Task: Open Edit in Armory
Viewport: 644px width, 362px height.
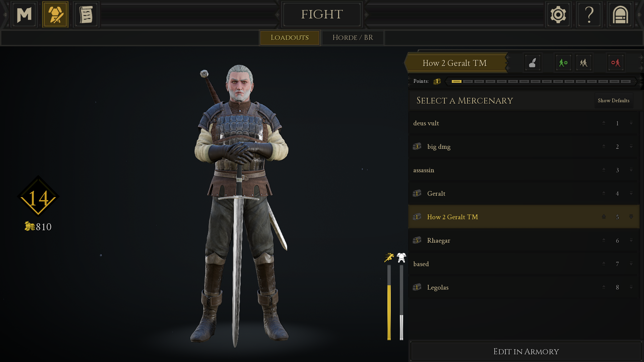Action: coord(526,352)
